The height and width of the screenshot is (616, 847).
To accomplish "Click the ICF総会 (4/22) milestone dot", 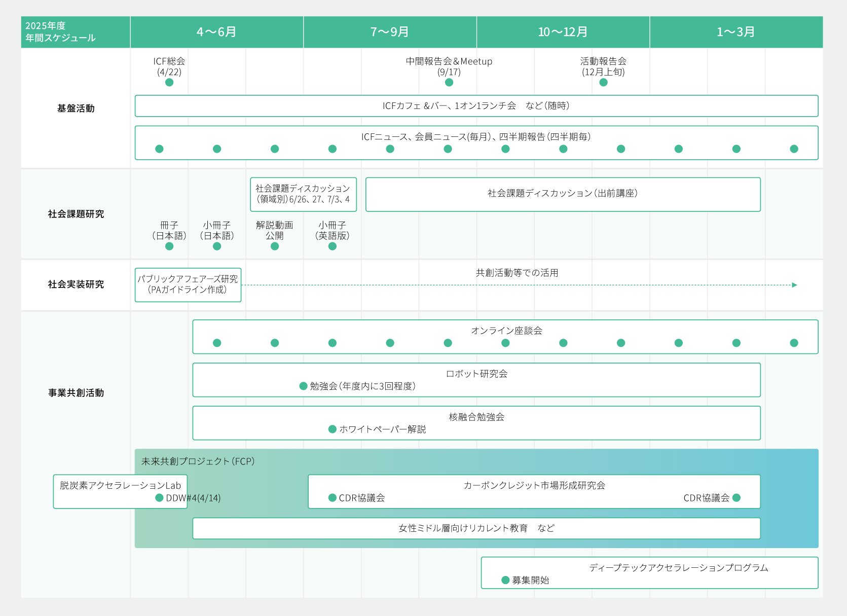I will tap(169, 82).
